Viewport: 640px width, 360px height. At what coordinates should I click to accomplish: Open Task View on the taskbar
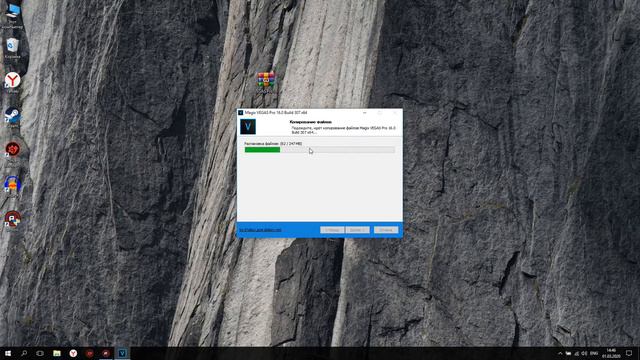pyautogui.click(x=40, y=353)
